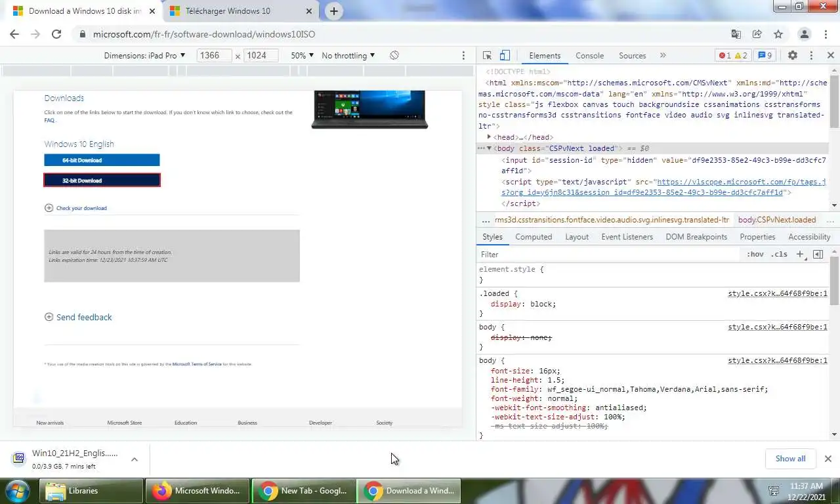Click the new style rule plus icon
This screenshot has width=840, height=504.
point(800,254)
